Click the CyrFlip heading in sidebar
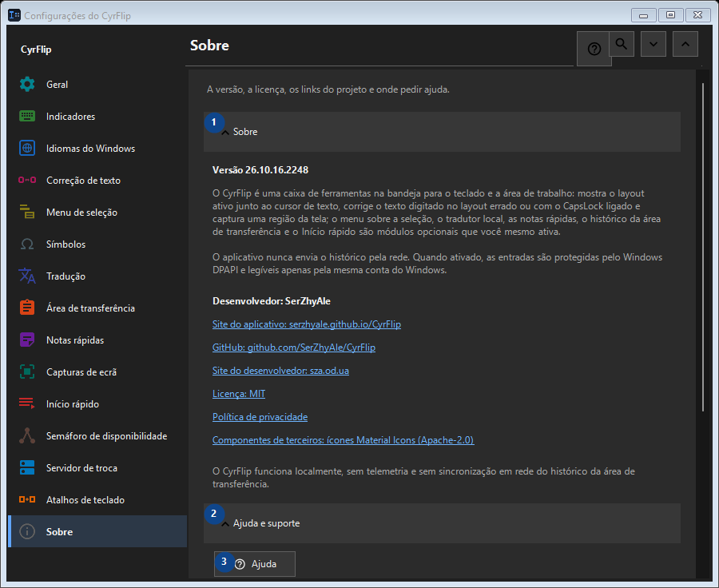The height and width of the screenshot is (588, 719). click(36, 50)
